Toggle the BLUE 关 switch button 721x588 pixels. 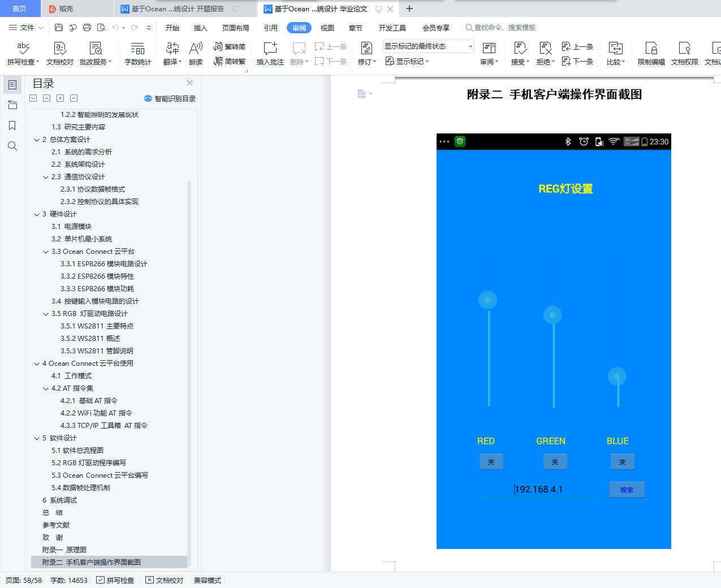tap(622, 462)
